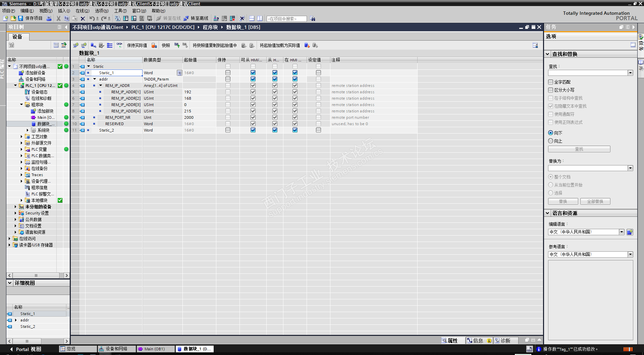
Task: Click the 转至离线 go offline button
Action: 196,18
